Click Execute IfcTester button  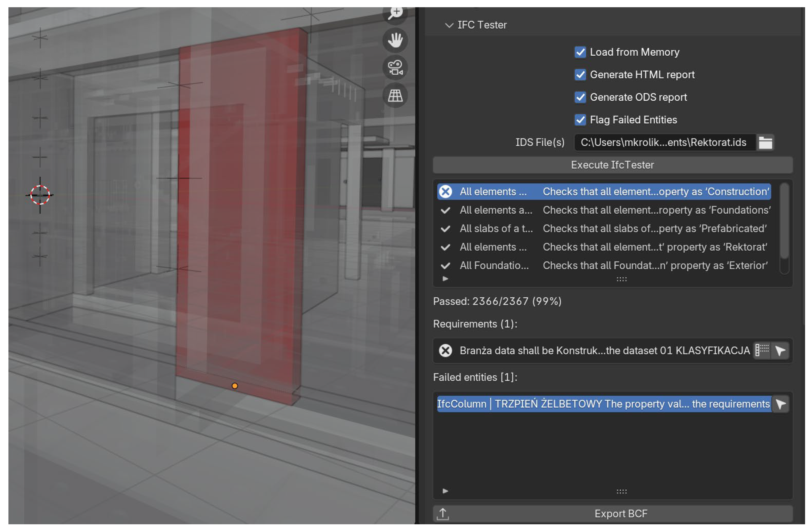point(612,165)
